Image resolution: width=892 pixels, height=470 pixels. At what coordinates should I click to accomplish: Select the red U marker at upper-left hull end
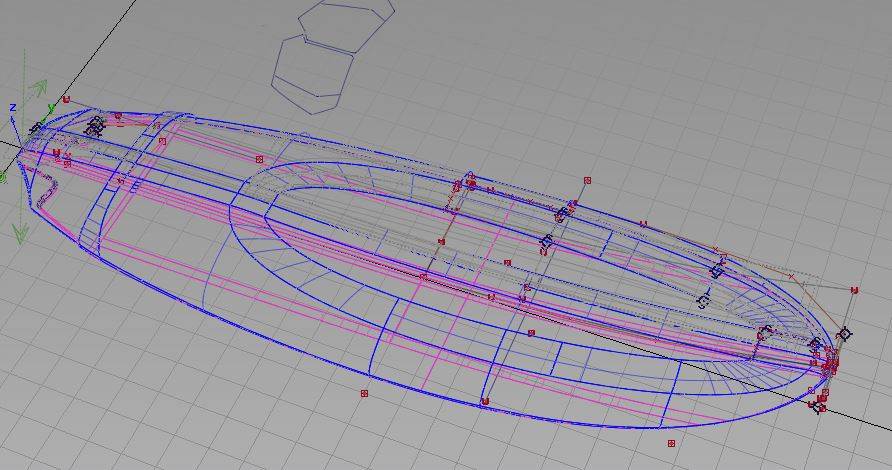pyautogui.click(x=66, y=99)
